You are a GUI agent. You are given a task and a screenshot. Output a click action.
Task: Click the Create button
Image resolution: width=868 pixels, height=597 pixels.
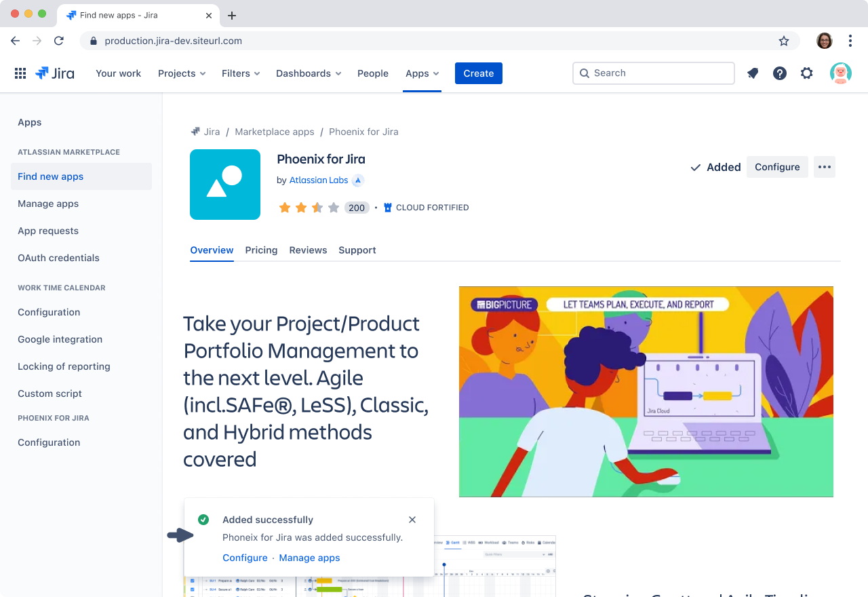tap(478, 73)
